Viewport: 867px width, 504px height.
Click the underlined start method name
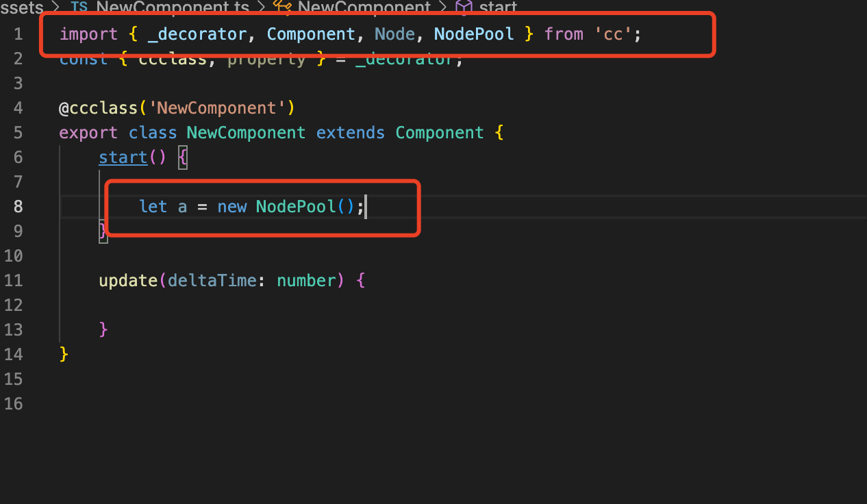[x=123, y=157]
